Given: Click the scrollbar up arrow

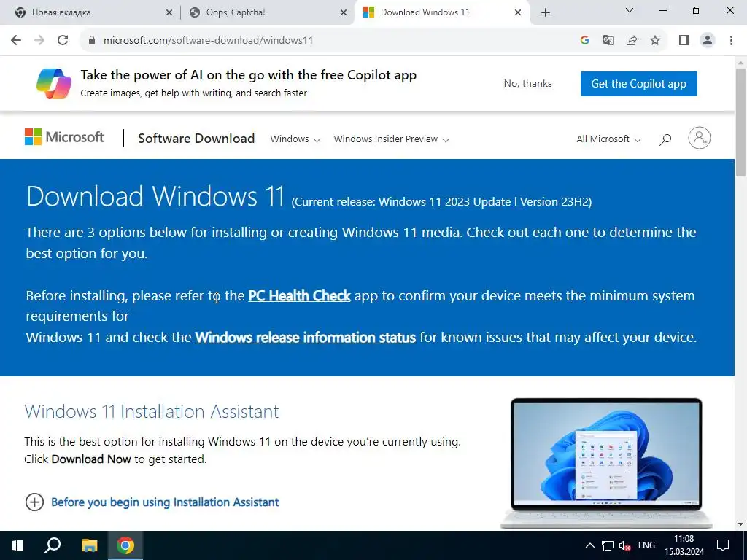Looking at the screenshot, I should pos(741,63).
